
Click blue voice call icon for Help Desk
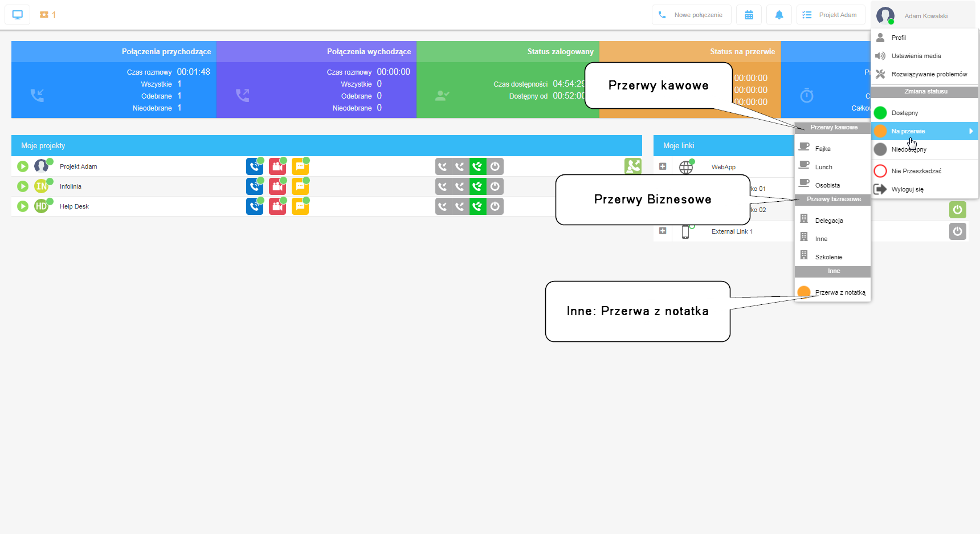coord(255,206)
